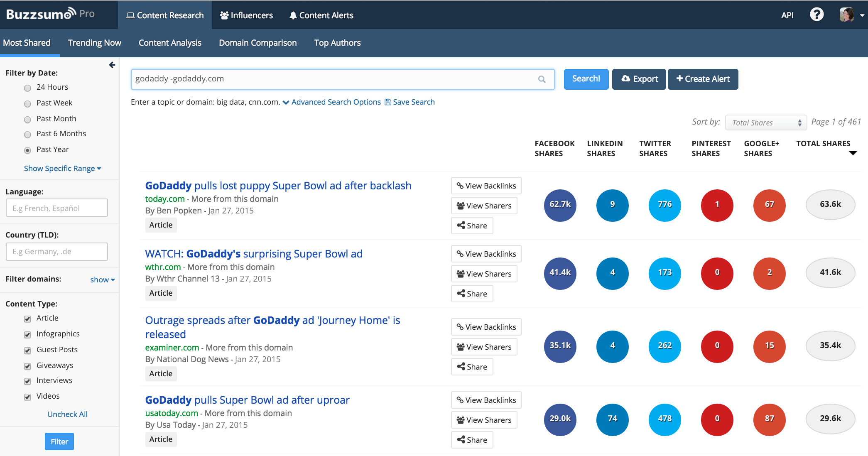
Task: Open the Content Alerts tab
Action: [x=321, y=15]
